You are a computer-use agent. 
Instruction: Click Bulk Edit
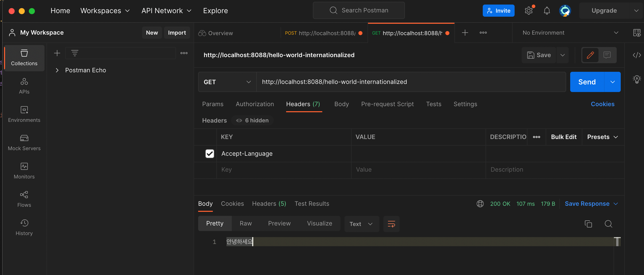tap(564, 137)
